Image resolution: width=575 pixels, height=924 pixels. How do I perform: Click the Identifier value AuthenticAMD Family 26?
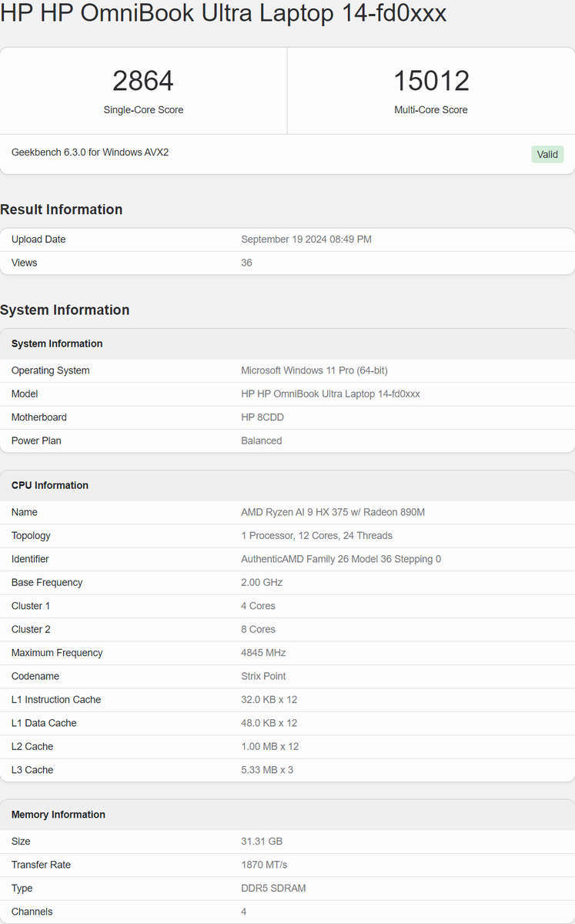[x=341, y=559]
